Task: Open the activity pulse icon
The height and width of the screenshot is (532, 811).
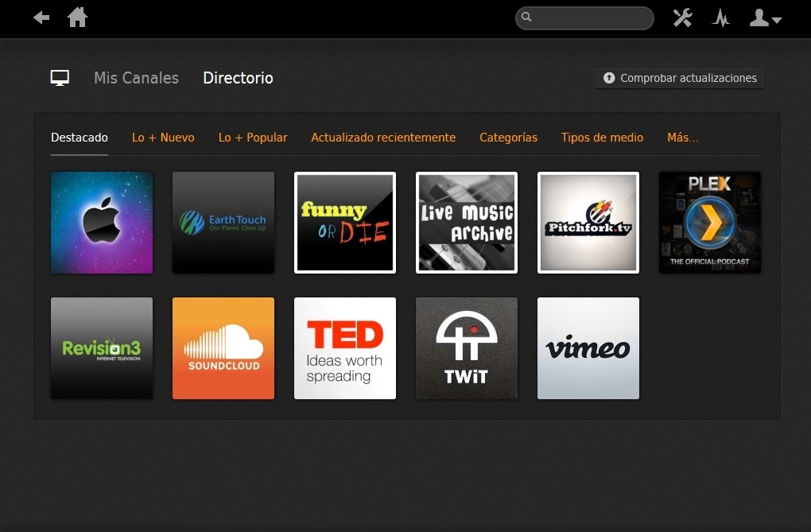Action: pos(720,18)
